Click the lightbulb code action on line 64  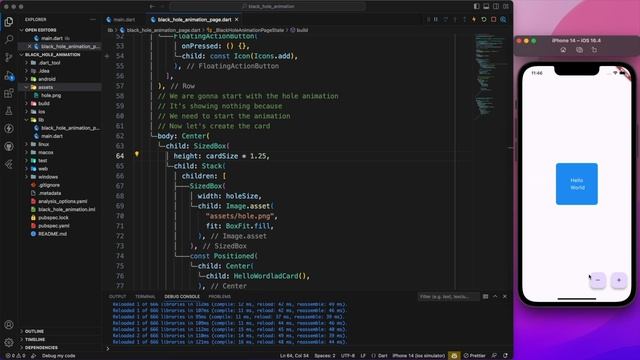coord(137,154)
